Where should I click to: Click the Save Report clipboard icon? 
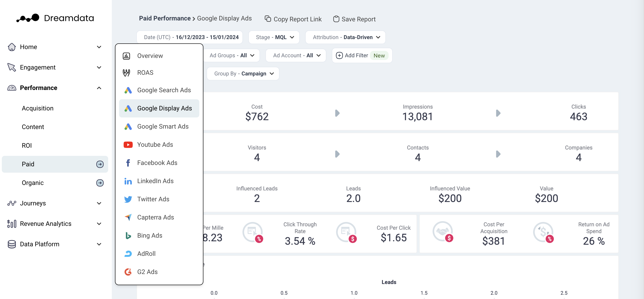pyautogui.click(x=336, y=19)
